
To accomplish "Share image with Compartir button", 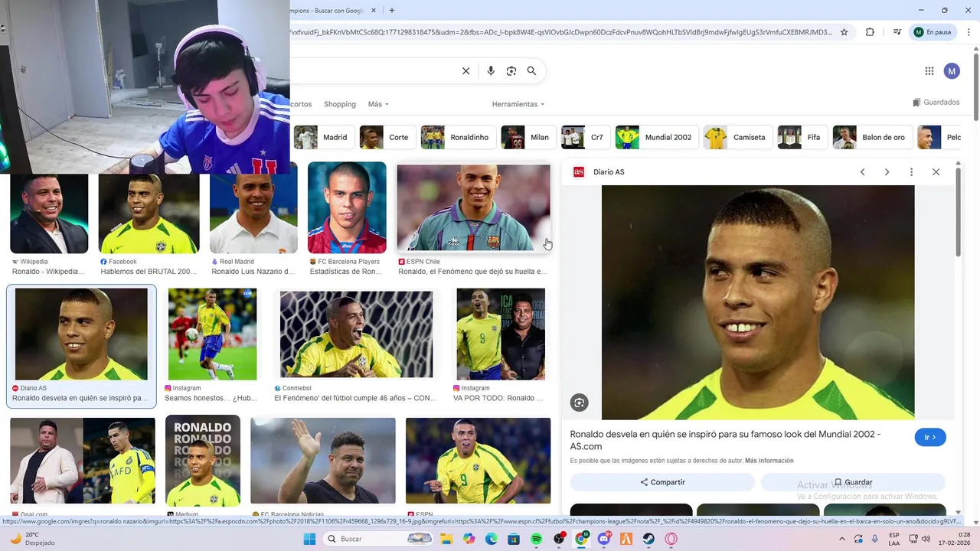I will point(663,482).
